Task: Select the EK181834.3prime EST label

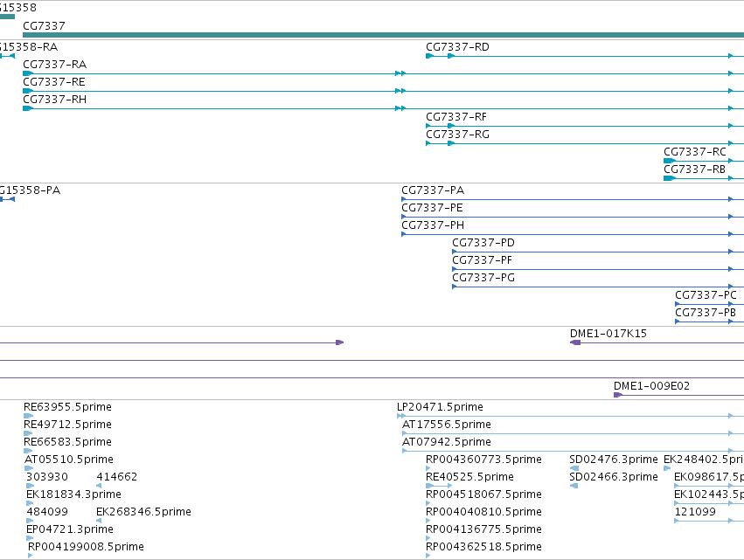Action: tap(73, 494)
